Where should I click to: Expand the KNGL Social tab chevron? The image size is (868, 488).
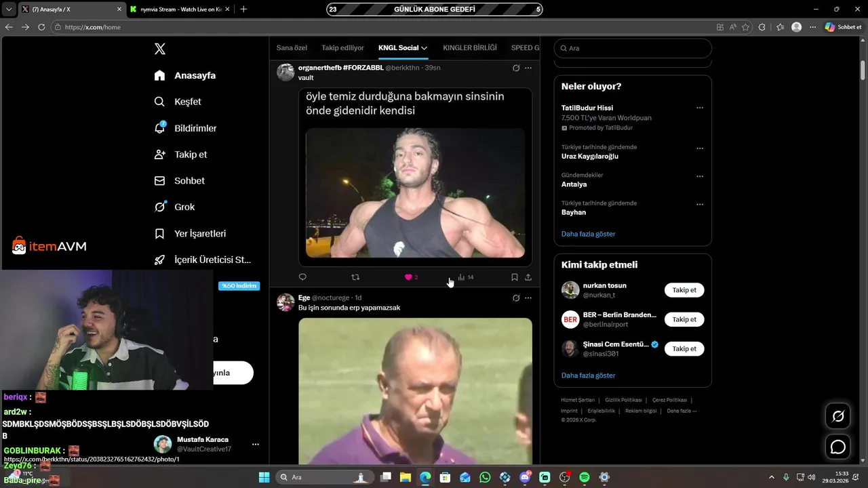tap(425, 48)
